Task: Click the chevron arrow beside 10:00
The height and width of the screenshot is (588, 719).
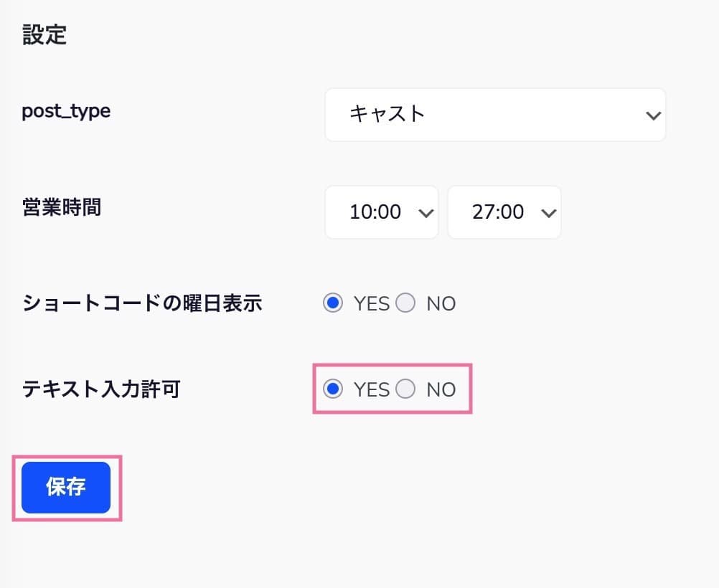Action: (x=426, y=213)
